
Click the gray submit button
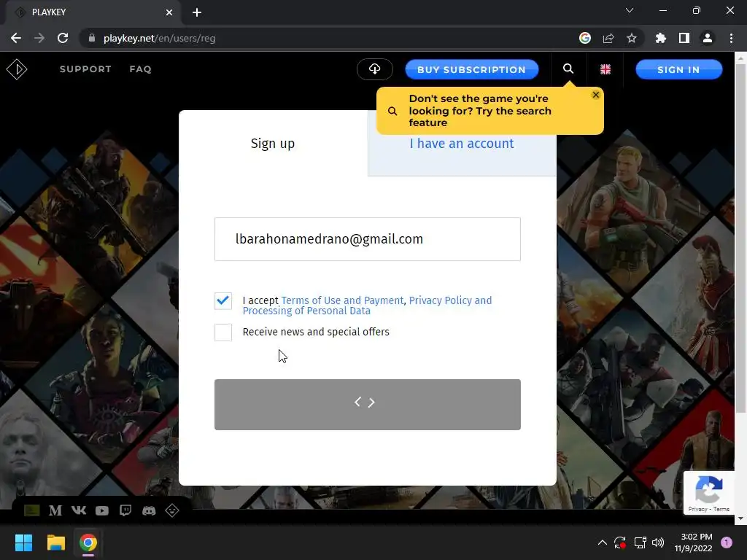(x=368, y=405)
